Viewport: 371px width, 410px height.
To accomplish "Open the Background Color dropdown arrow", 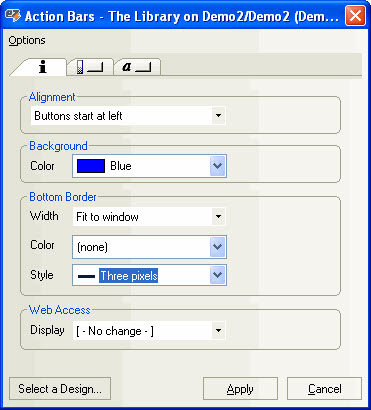I will tap(218, 166).
